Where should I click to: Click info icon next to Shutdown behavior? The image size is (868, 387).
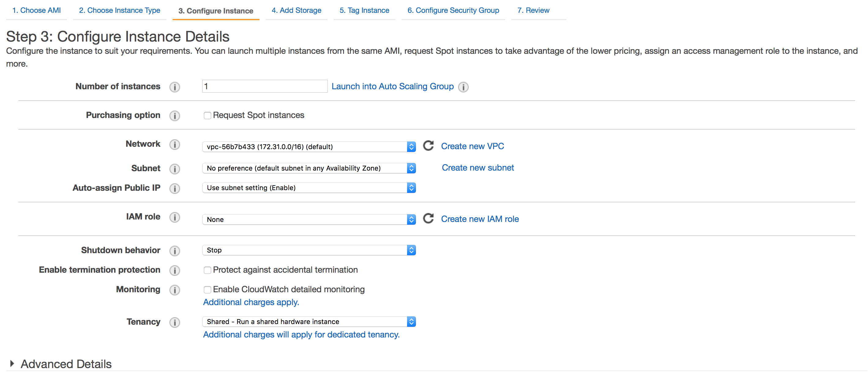point(174,251)
